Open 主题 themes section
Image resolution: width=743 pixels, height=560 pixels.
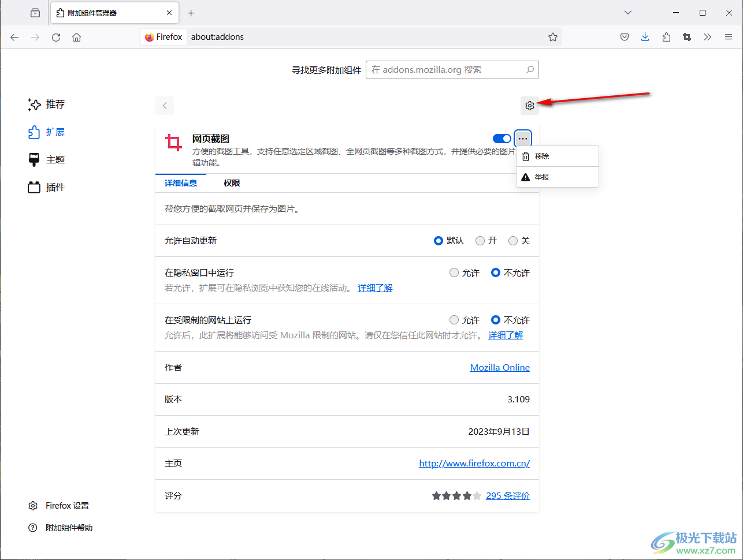[46, 160]
